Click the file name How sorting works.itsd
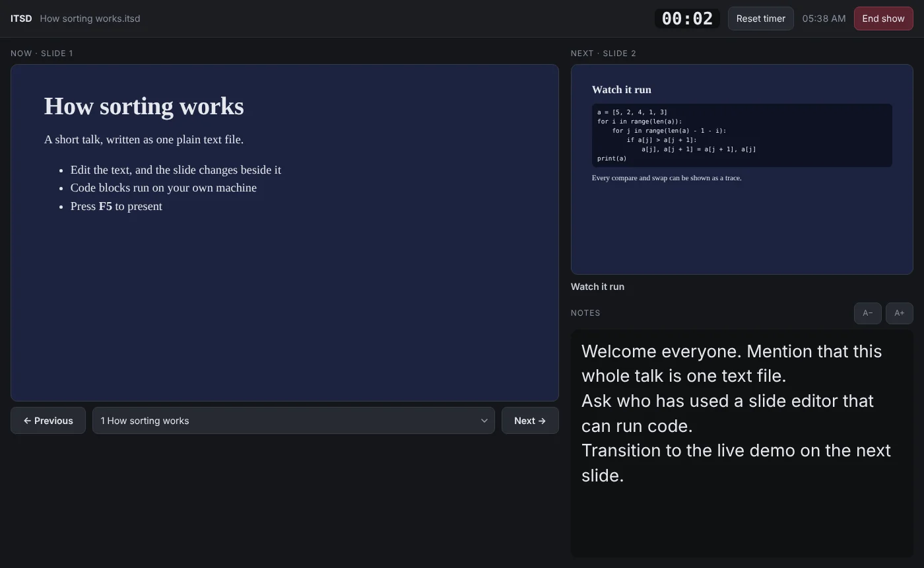Image resolution: width=924 pixels, height=568 pixels. pyautogui.click(x=90, y=18)
